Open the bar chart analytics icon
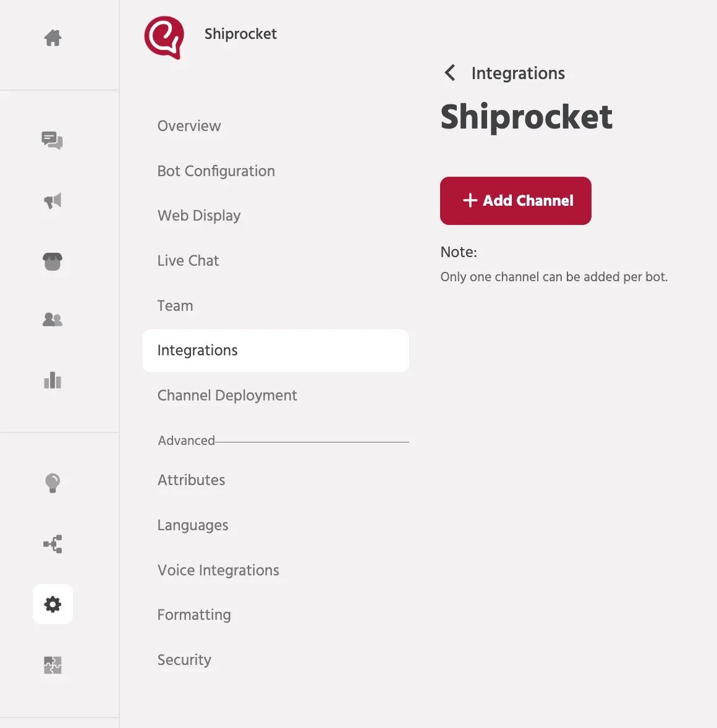717x728 pixels. 53,380
